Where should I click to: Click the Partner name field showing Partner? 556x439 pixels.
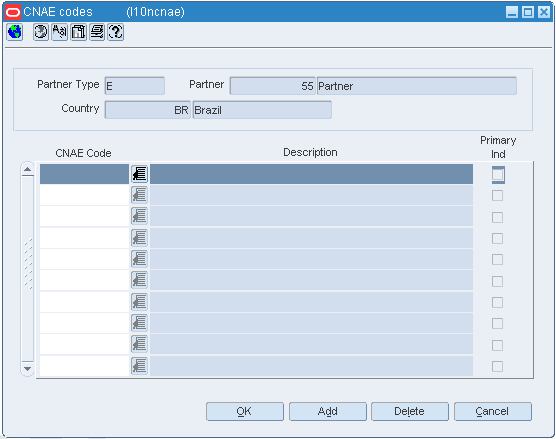pos(417,86)
